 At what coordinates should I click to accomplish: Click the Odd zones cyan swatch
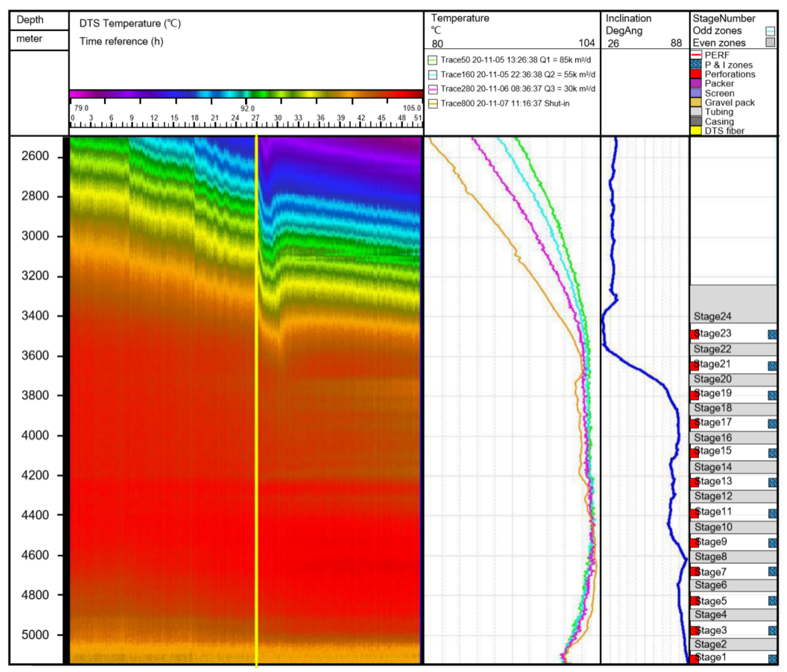pos(770,31)
